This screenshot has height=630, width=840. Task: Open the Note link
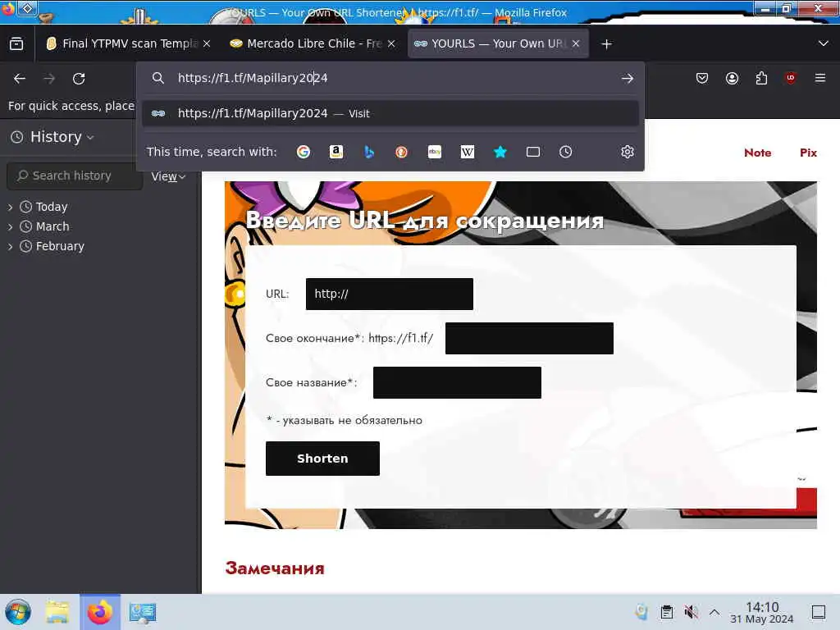pos(757,153)
